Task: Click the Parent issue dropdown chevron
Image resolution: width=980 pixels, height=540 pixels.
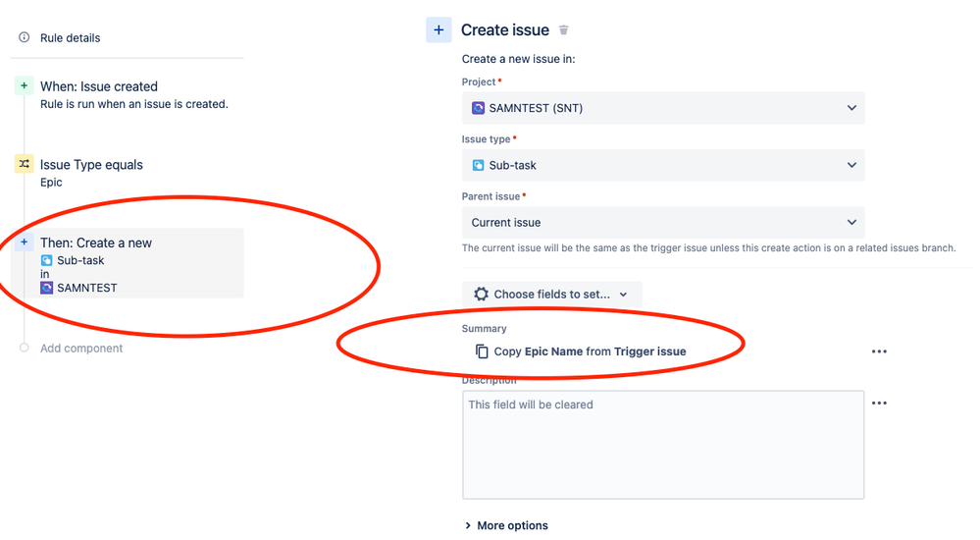Action: [851, 222]
